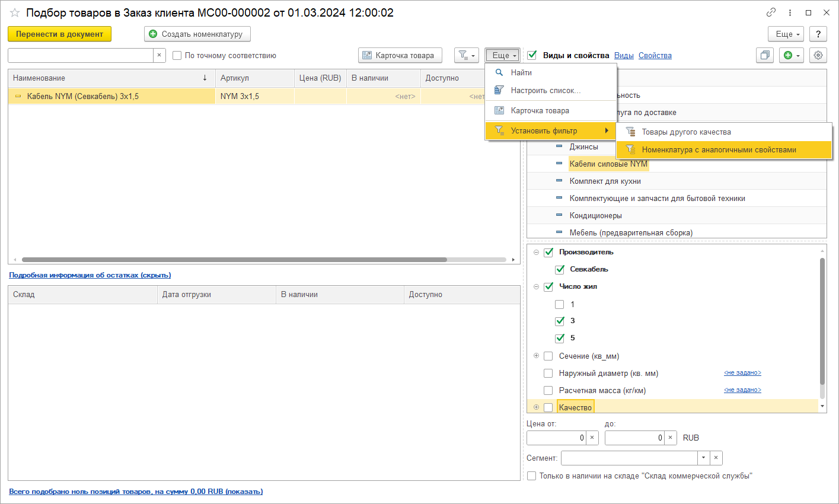Expand the 'Сечение (кв_мм)' property
Screen dimensions: 839x504
click(x=536, y=356)
